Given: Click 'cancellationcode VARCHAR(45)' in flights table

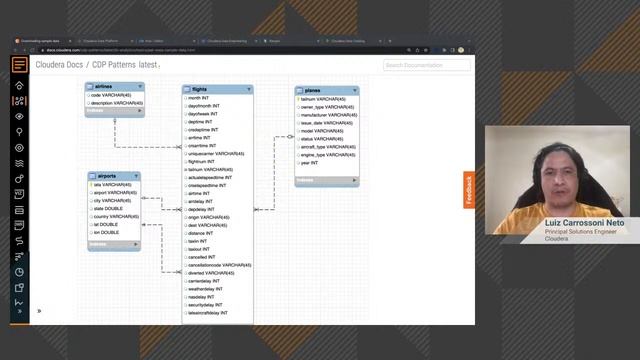Looking at the screenshot, I should [x=220, y=265].
